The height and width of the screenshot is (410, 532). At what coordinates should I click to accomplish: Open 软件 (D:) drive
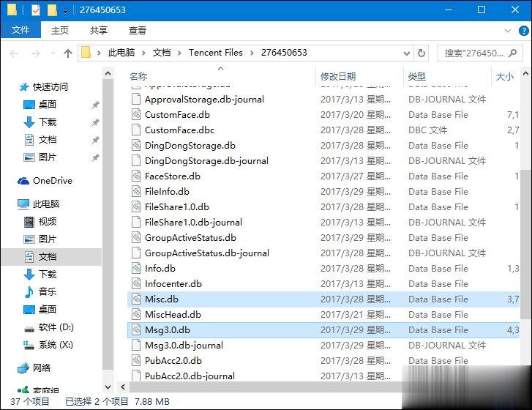[48, 327]
